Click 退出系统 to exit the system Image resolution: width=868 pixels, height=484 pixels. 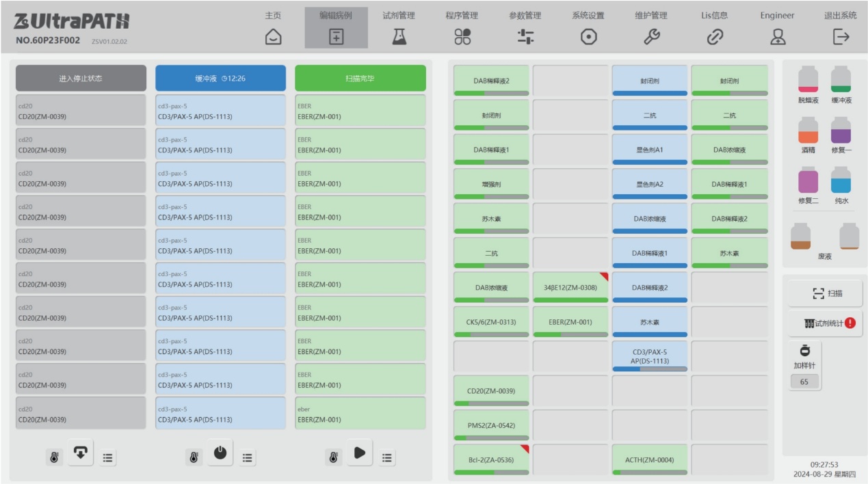(x=840, y=28)
